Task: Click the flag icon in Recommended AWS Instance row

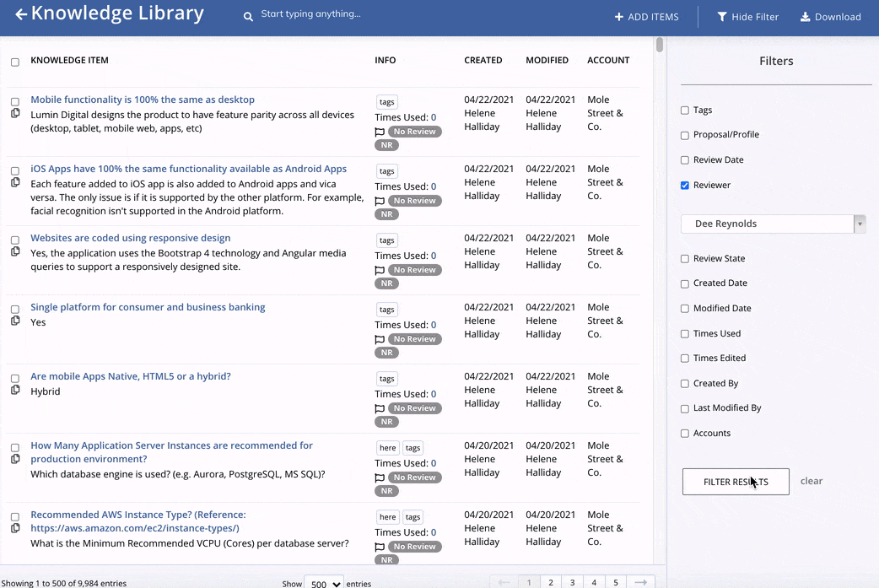Action: tap(380, 547)
